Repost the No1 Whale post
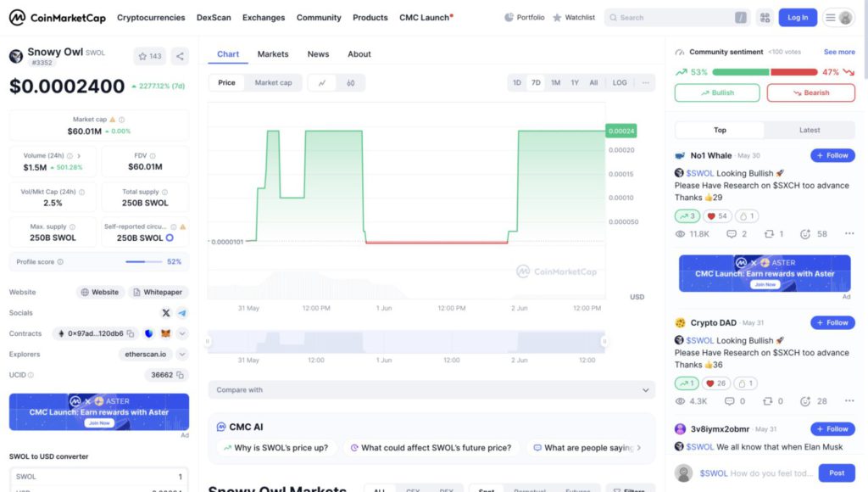The width and height of the screenshot is (868, 492). point(774,234)
